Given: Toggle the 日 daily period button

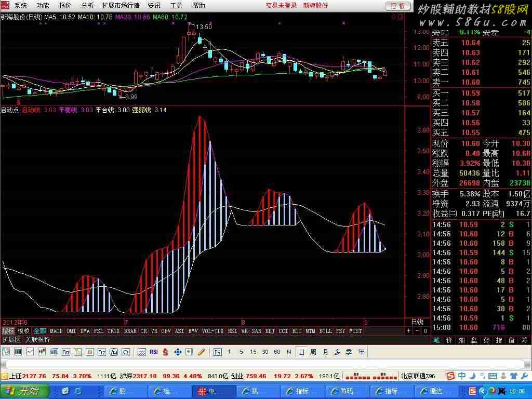Looking at the screenshot, I should 301,352.
